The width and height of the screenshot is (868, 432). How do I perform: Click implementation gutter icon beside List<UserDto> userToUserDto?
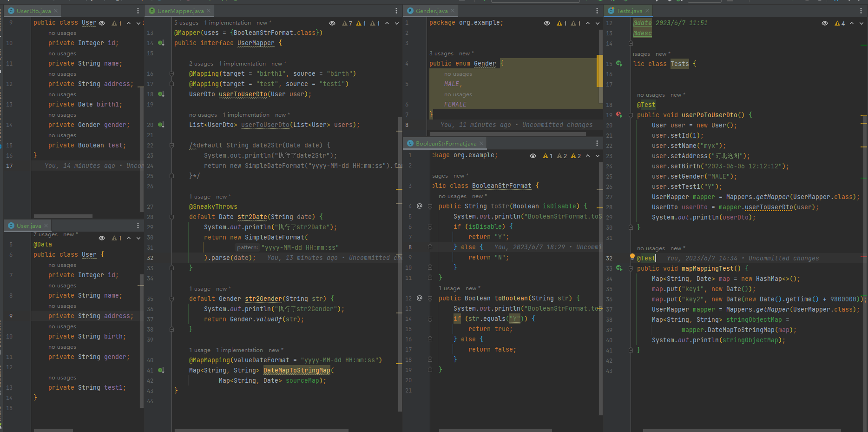[x=161, y=125]
